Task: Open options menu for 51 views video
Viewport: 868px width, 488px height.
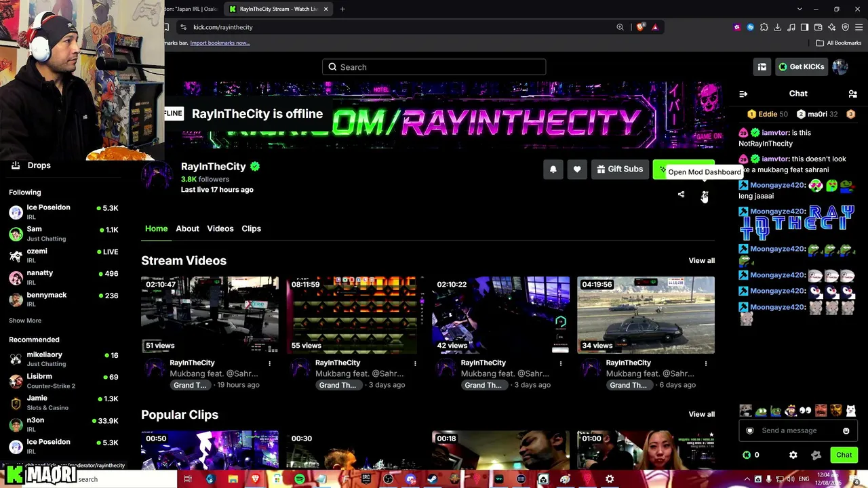Action: point(269,364)
